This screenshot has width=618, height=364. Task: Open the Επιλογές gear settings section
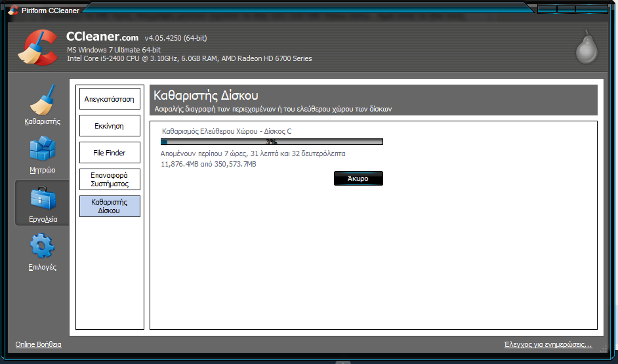(42, 251)
